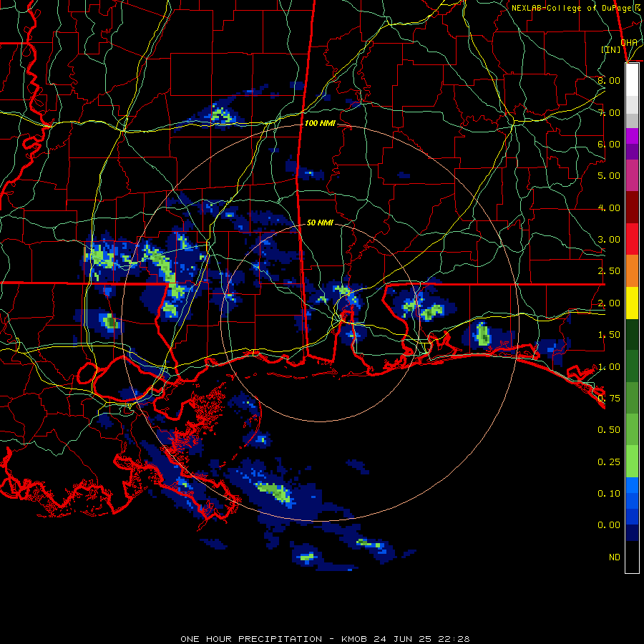Click the NEXLAB-College of DuPage credit text
This screenshot has height=644, width=644.
point(577,8)
